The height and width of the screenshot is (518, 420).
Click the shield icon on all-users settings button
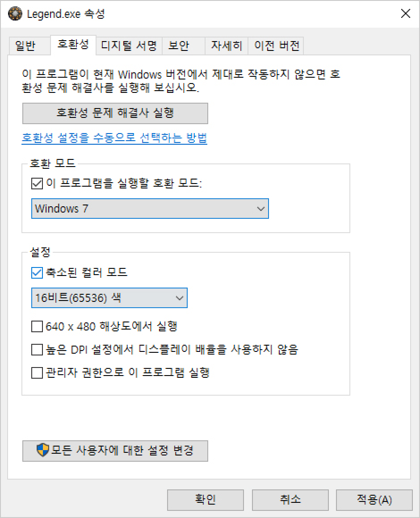point(42,450)
